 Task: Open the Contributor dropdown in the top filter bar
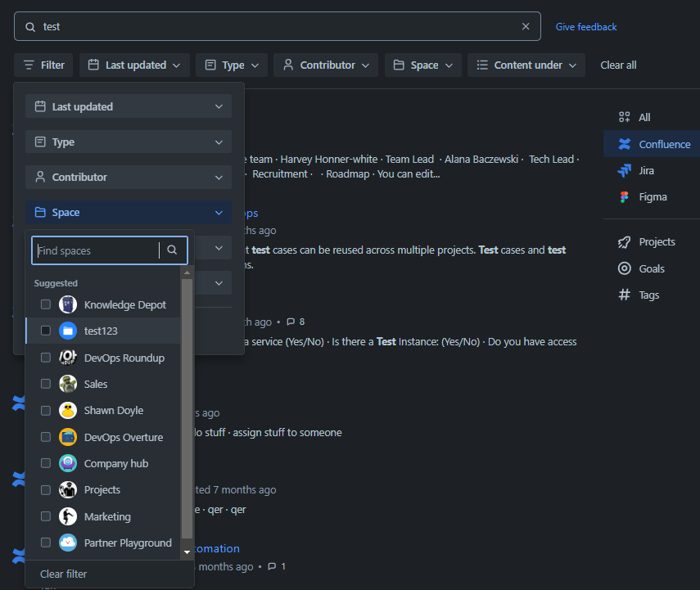326,65
